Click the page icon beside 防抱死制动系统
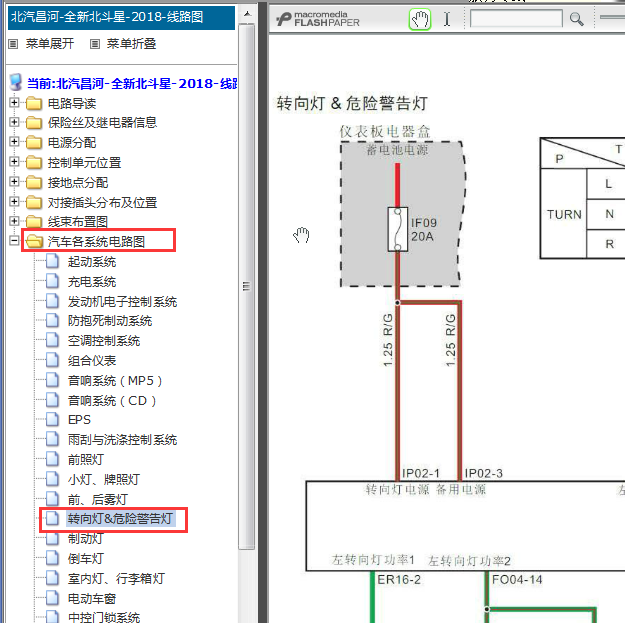 (52, 320)
